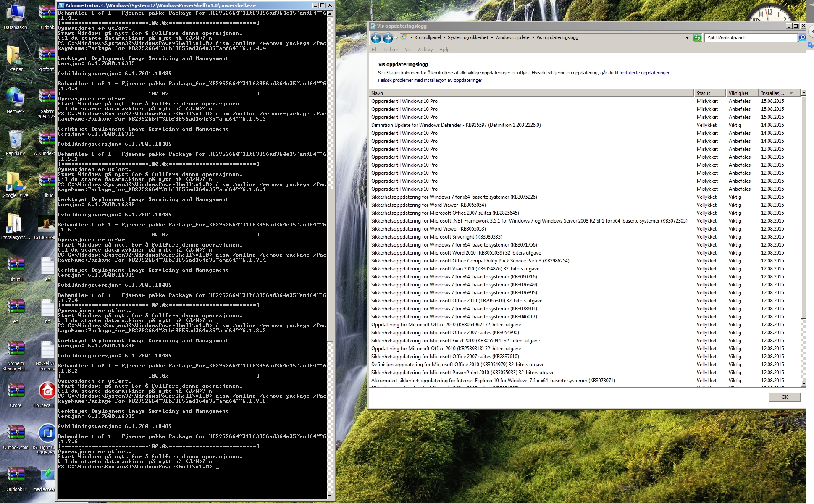Click PowerShell window scroll-up arrow

(x=330, y=14)
